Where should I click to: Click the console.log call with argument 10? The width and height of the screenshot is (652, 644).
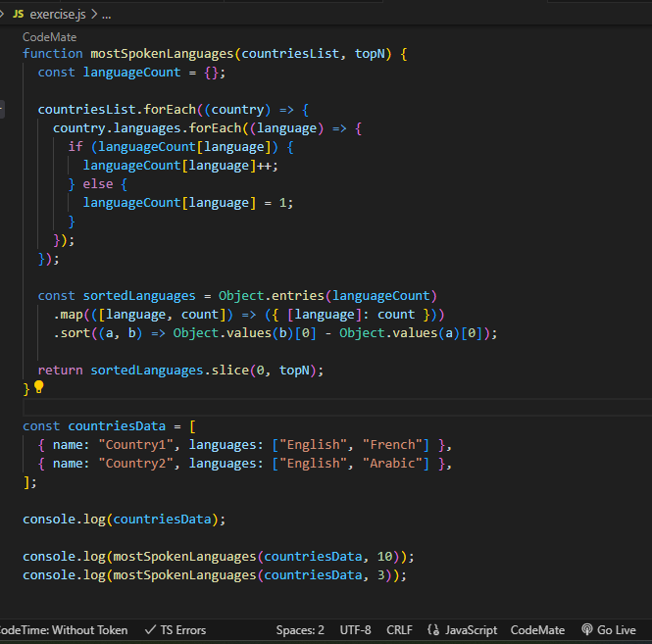click(x=219, y=557)
